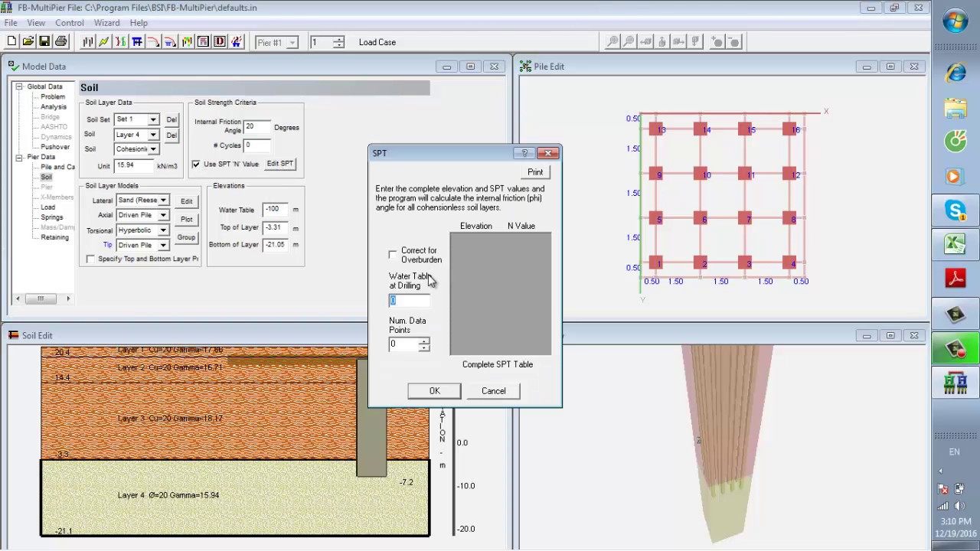Click the Water Table at Drilling field
Image resolution: width=980 pixels, height=551 pixels.
click(409, 300)
